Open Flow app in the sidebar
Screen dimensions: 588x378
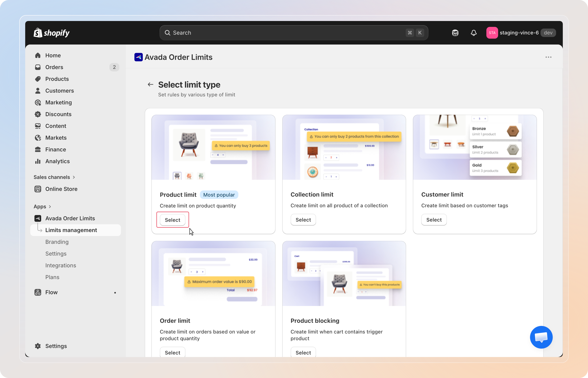[x=76, y=292]
